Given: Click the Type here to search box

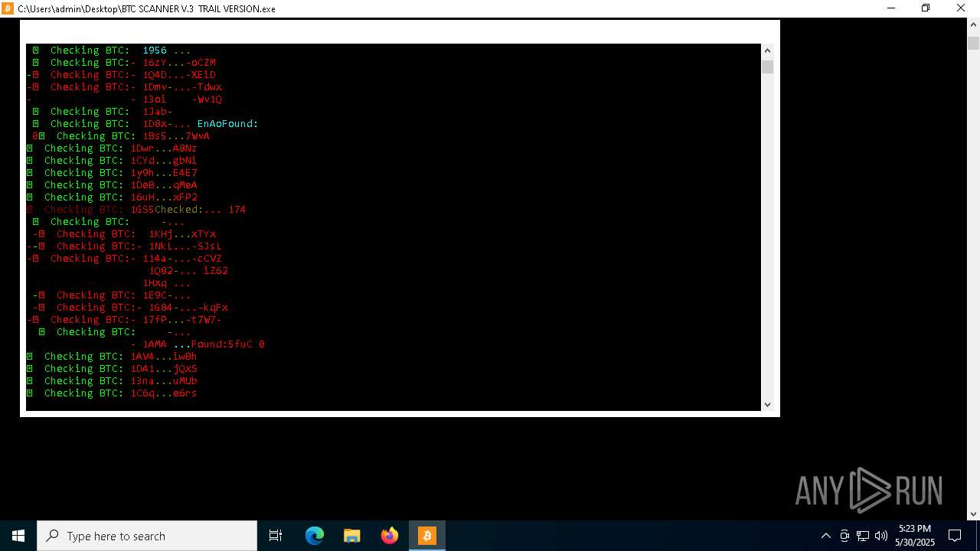Looking at the screenshot, I should 147,536.
